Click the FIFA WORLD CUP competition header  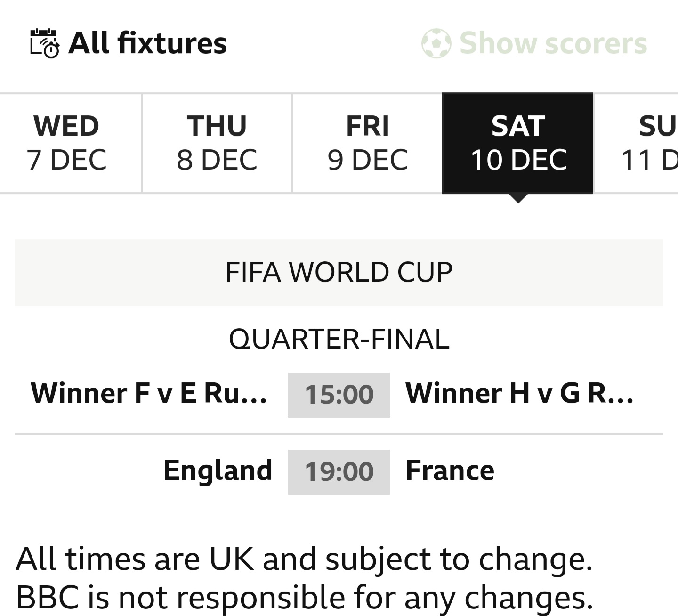(339, 272)
